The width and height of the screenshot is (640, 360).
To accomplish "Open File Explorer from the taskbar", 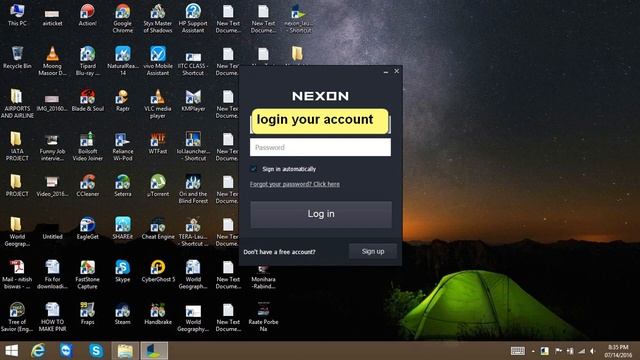I will 125,351.
